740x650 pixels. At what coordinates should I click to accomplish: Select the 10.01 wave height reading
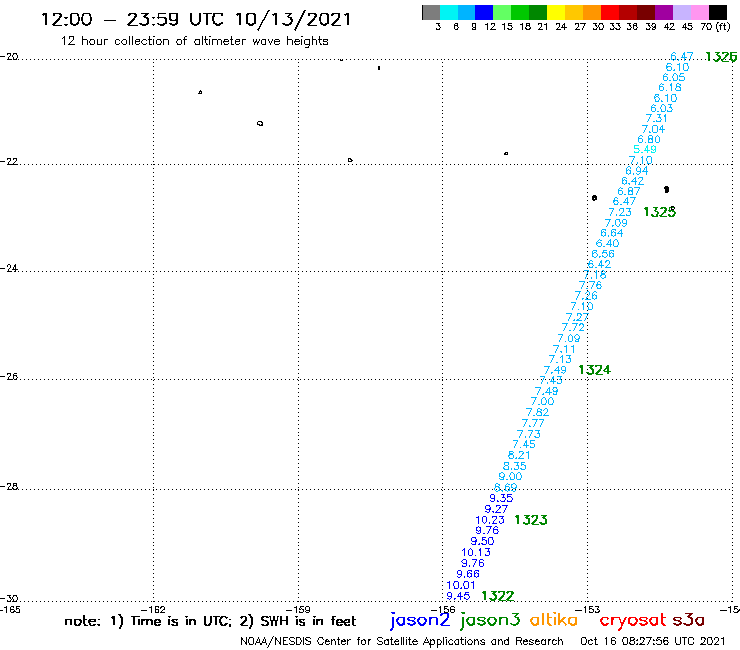(x=461, y=585)
